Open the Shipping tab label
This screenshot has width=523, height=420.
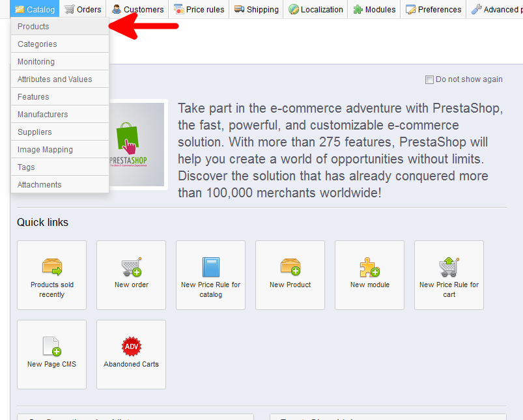tap(263, 10)
